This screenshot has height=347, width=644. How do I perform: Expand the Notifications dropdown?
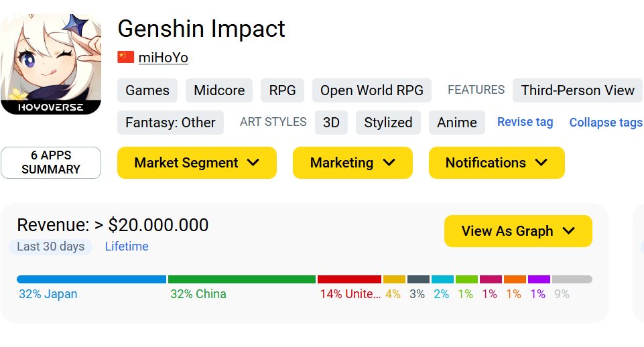coord(497,163)
